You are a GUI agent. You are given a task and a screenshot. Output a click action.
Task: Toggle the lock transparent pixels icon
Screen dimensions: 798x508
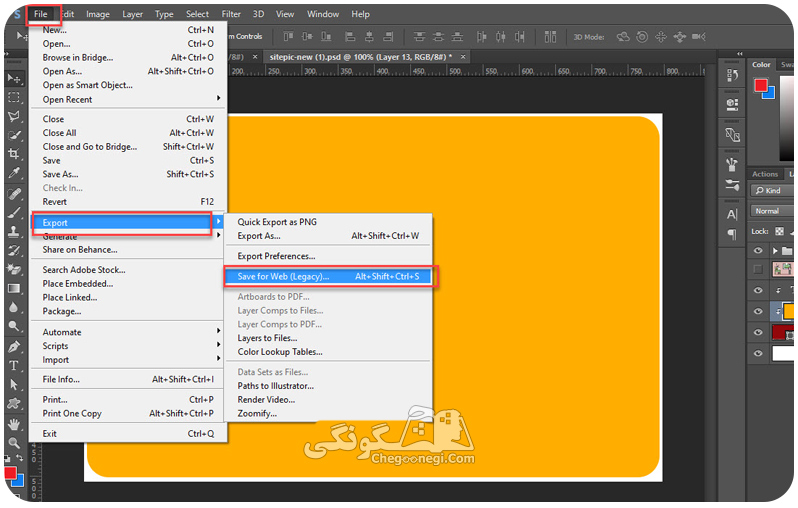pos(779,231)
